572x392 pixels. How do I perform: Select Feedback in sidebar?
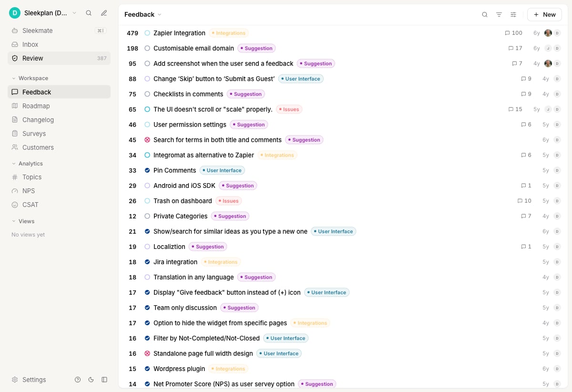[59, 92]
